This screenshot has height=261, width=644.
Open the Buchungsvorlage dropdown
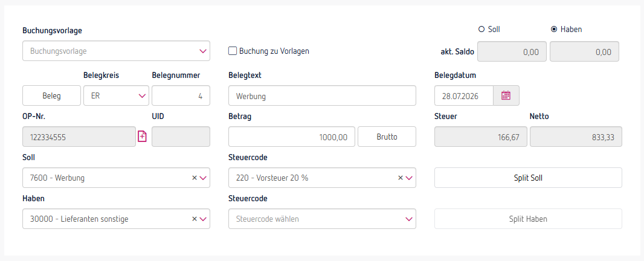[116, 51]
